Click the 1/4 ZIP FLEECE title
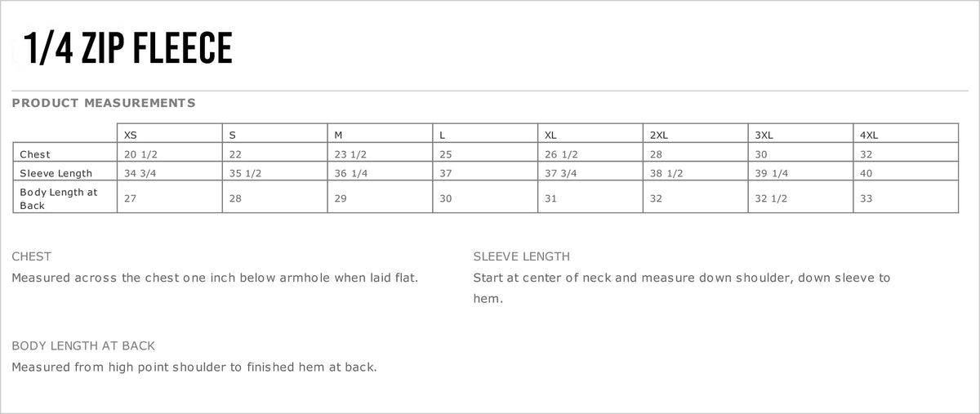 point(128,48)
